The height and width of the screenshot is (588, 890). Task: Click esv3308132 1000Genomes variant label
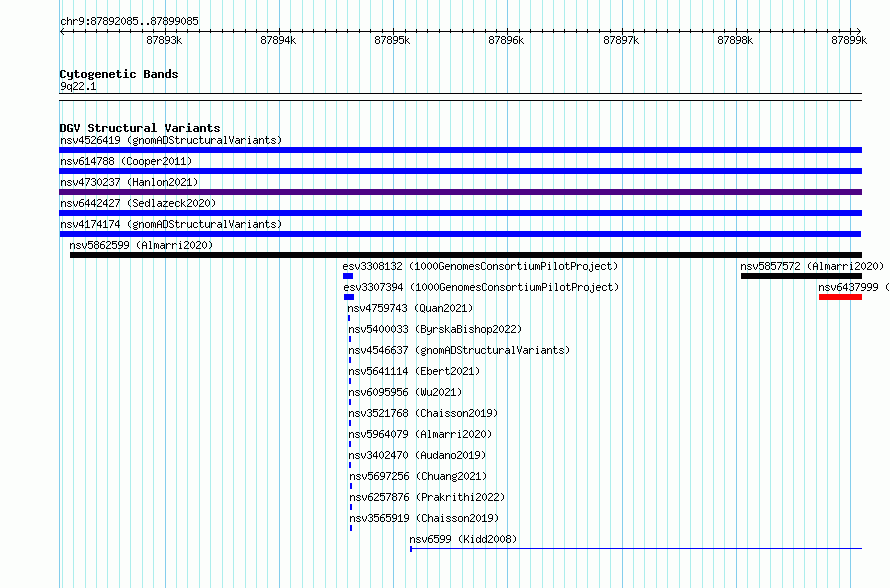pyautogui.click(x=480, y=266)
